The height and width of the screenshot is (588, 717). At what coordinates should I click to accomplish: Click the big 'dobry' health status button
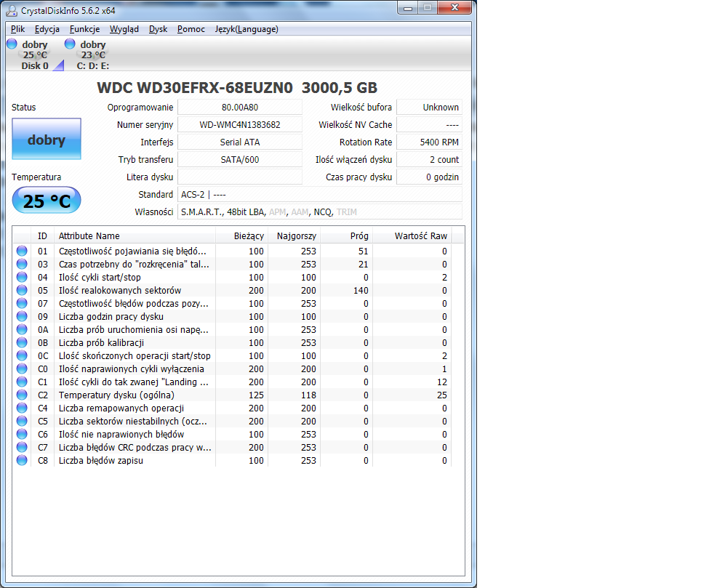click(47, 139)
